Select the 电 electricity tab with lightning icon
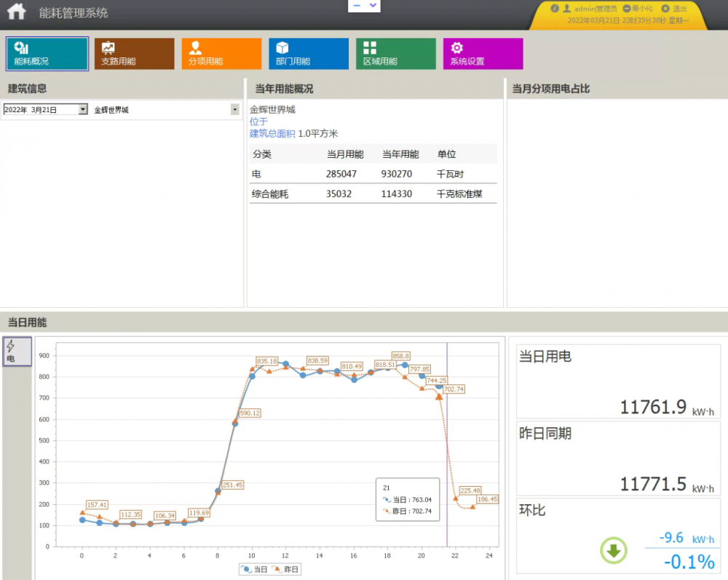The width and height of the screenshot is (728, 580). click(x=17, y=351)
